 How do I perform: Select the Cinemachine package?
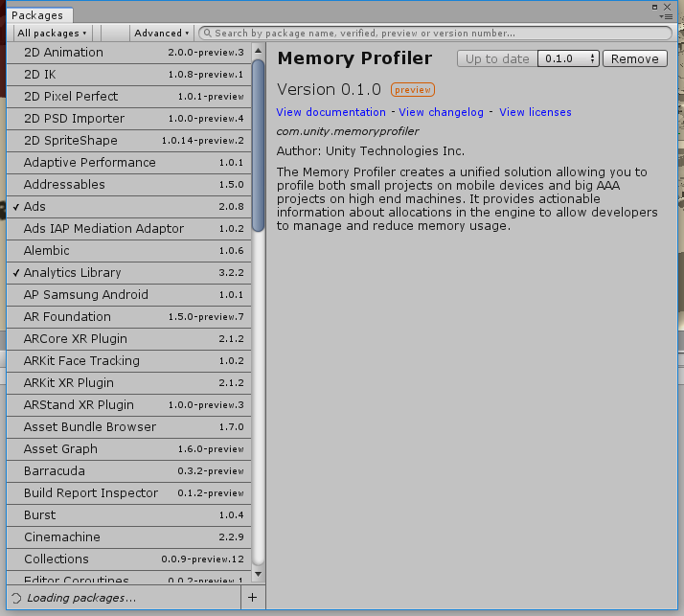point(129,537)
